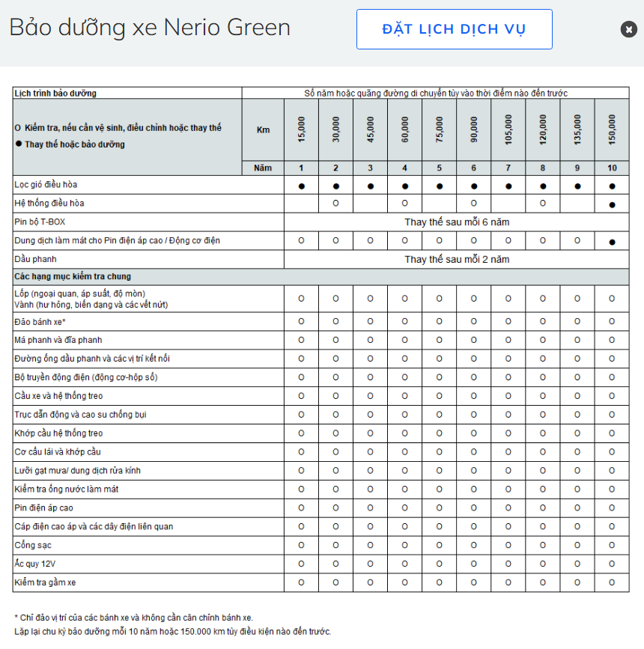Click the ĐẶT LỊCH DỊCH VỤ button

454,29
